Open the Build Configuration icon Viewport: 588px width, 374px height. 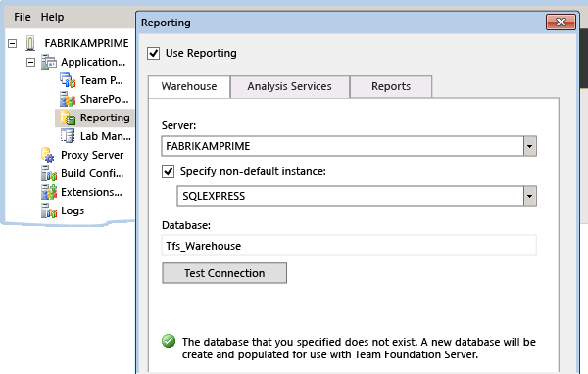click(x=49, y=173)
